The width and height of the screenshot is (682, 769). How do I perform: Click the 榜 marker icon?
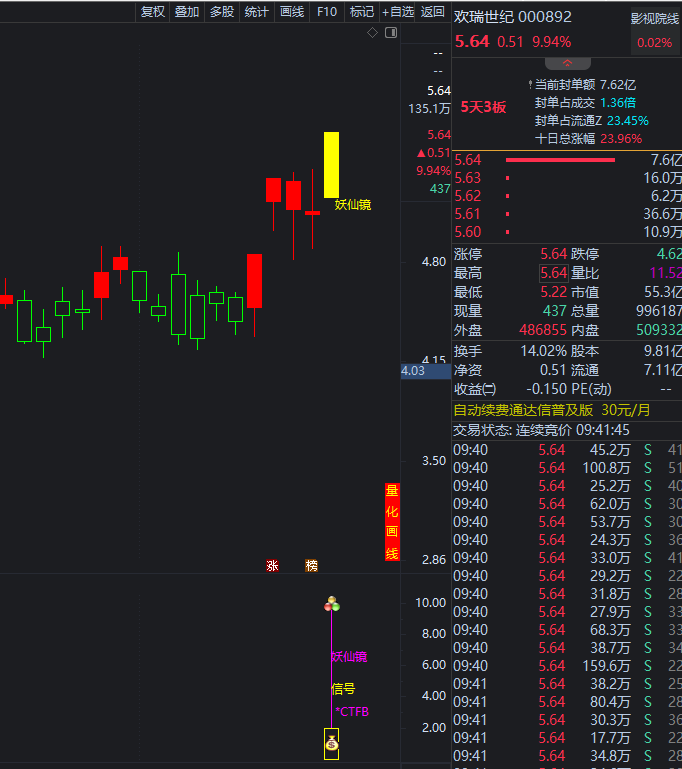coord(311,565)
